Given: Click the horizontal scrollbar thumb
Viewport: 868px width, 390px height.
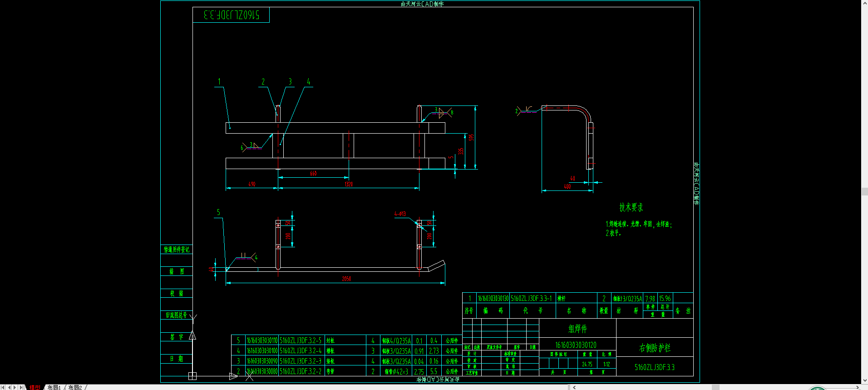Looking at the screenshot, I should click(x=715, y=387).
